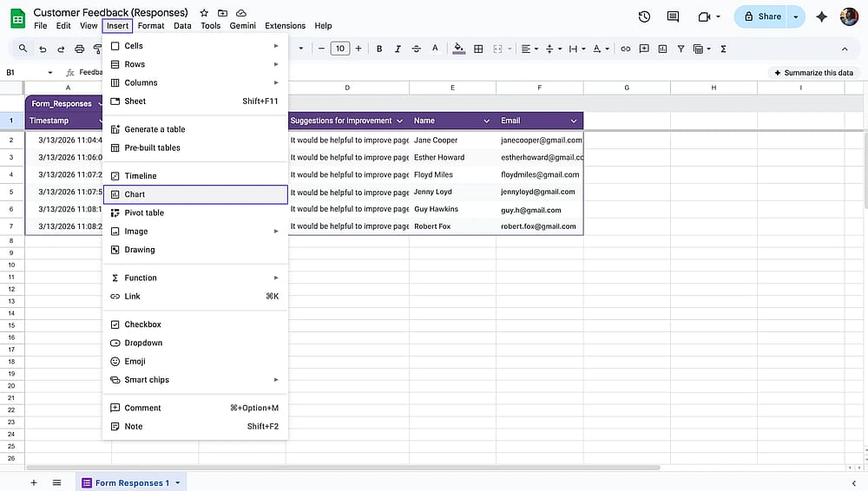The width and height of the screenshot is (868, 491).
Task: Expand the Smart chips submenu
Action: pyautogui.click(x=195, y=380)
